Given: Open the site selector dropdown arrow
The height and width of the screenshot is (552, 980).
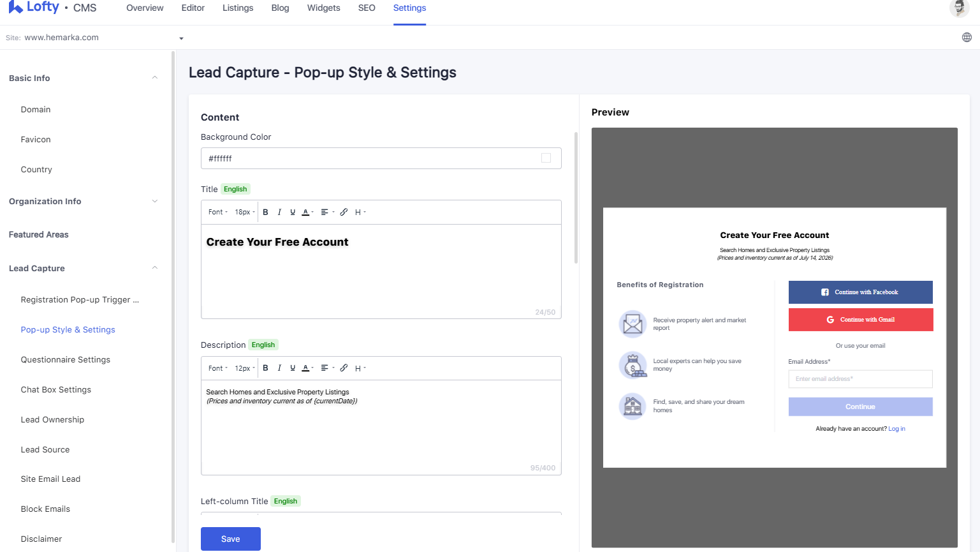Looking at the screenshot, I should (x=181, y=38).
